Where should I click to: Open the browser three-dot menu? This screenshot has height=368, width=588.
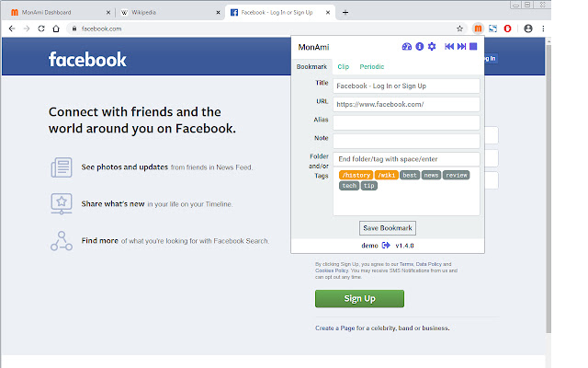543,29
